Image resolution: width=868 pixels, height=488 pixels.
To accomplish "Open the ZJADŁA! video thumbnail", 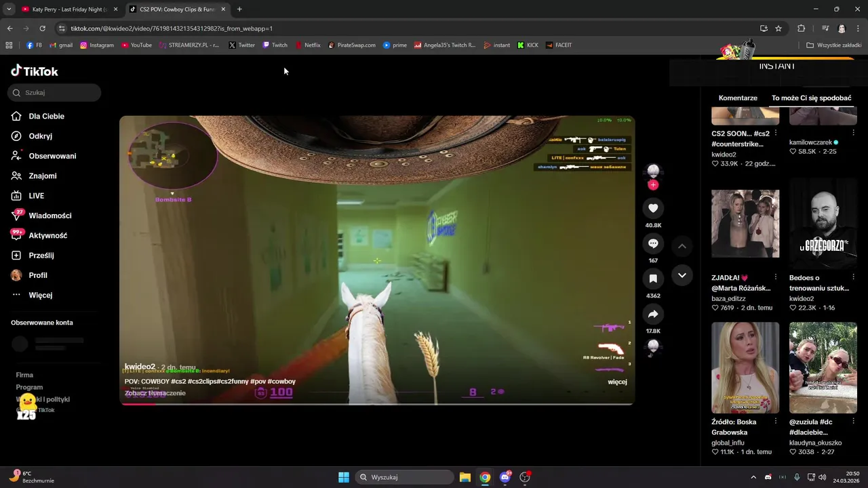I will click(x=745, y=224).
